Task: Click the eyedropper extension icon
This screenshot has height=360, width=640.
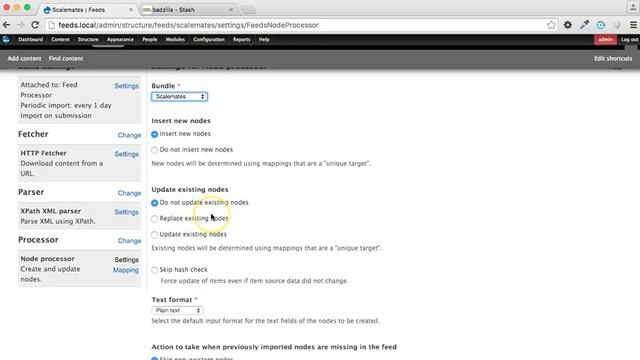Action: pyautogui.click(x=584, y=25)
